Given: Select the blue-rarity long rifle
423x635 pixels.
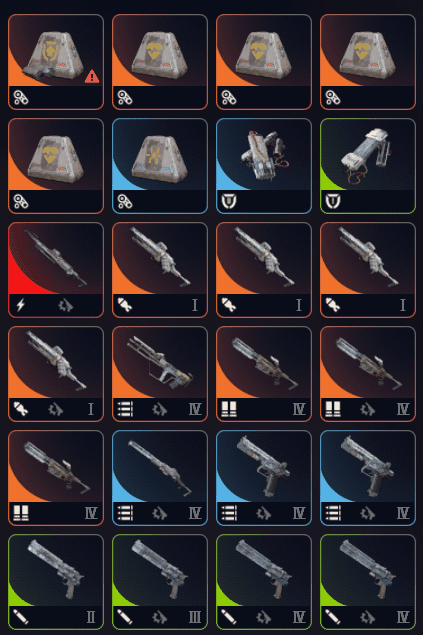Looking at the screenshot, I should point(160,478).
